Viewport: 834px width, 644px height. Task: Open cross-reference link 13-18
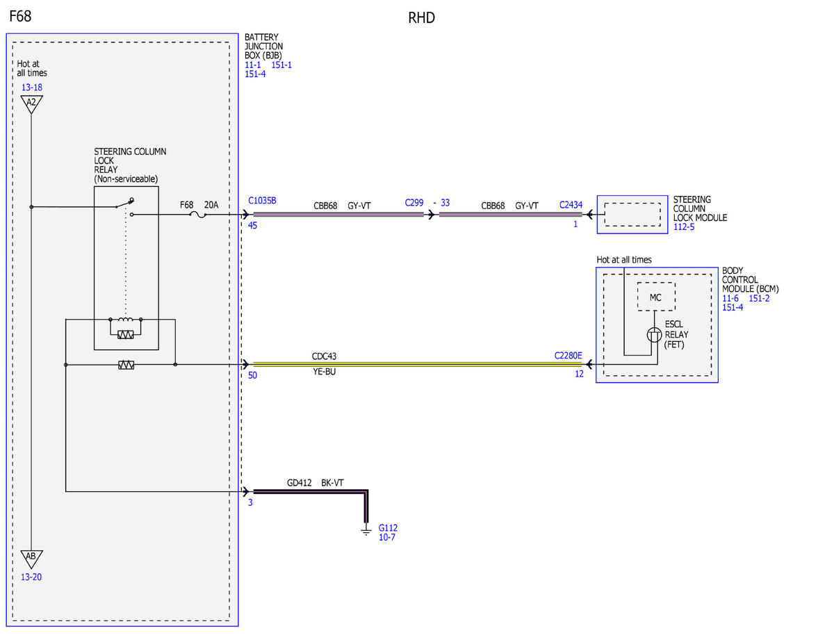31,88
